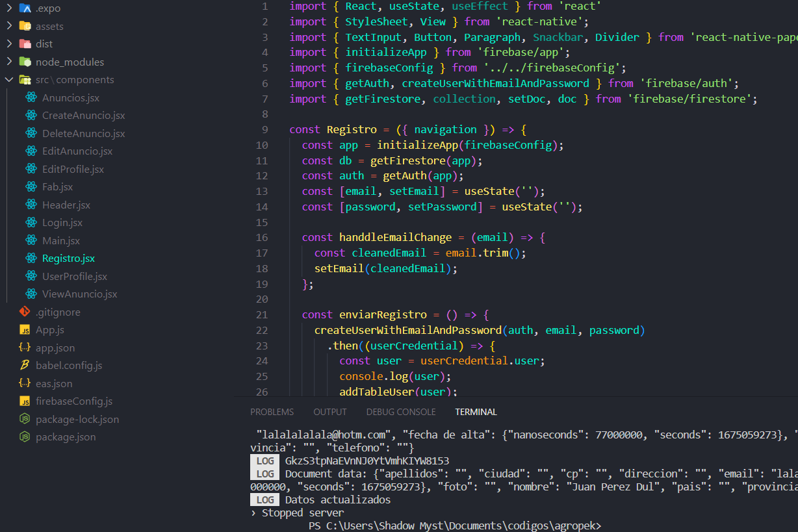This screenshot has height=532, width=798.
Task: Expand the dist folder chevron
Action: (x=8, y=44)
